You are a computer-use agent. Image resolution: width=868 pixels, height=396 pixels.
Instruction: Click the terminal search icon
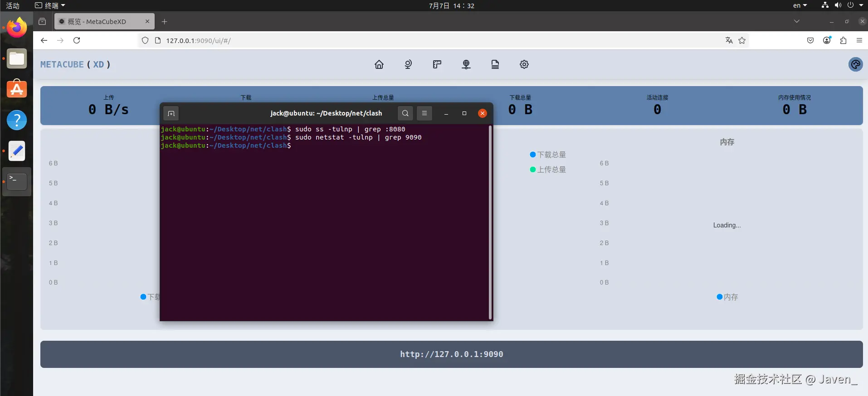[x=405, y=113]
